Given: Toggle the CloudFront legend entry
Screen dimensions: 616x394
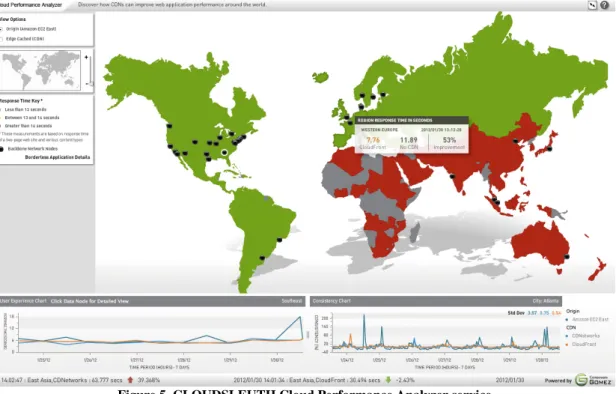Looking at the screenshot, I should click(x=581, y=344).
